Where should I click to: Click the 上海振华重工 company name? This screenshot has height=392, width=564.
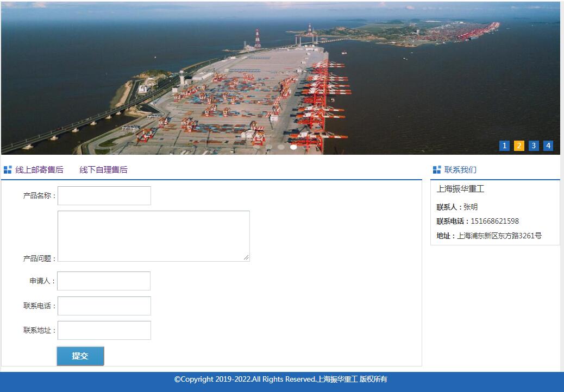tap(460, 188)
